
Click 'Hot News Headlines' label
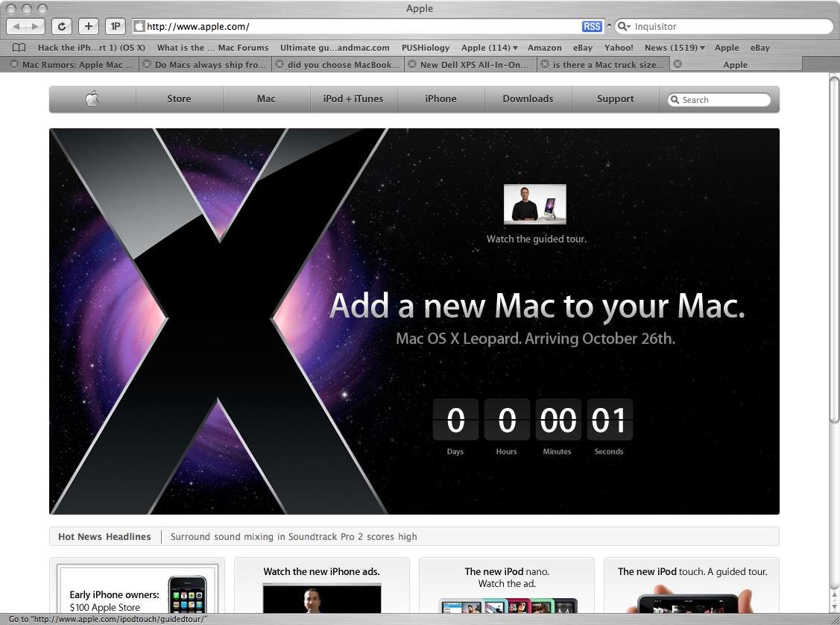pyautogui.click(x=104, y=536)
